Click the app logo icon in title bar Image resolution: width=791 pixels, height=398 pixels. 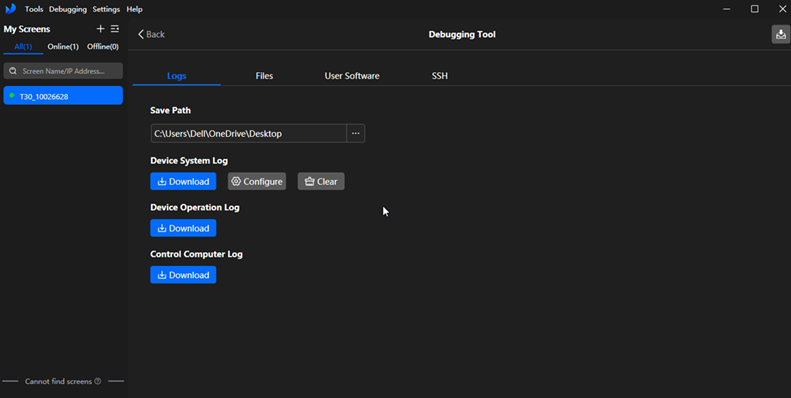(x=10, y=9)
